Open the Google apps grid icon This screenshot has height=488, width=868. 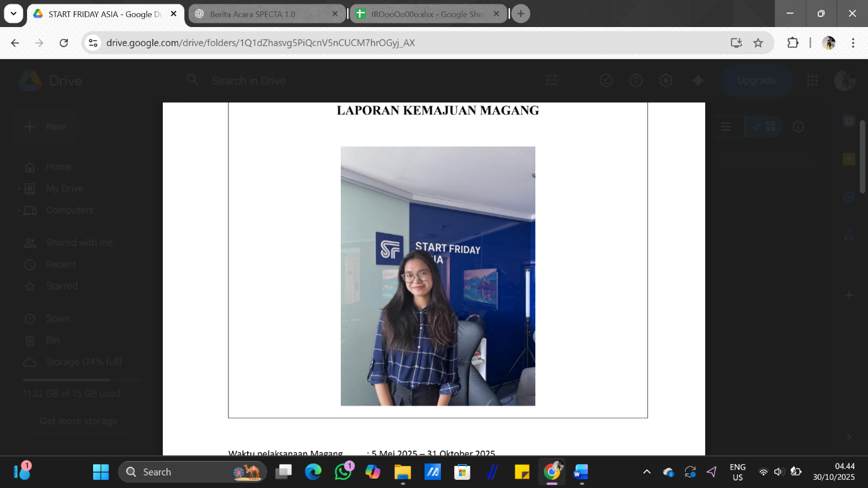[812, 80]
